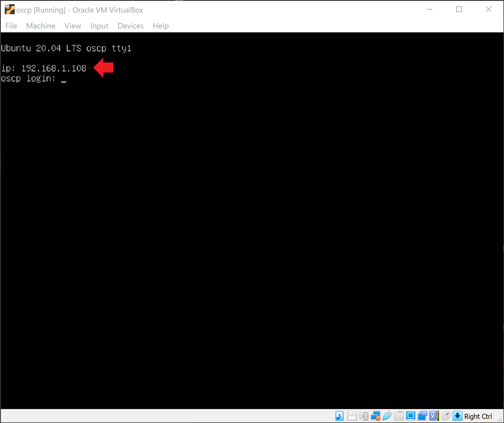Open the Devices menu
The image size is (504, 423).
tap(130, 26)
